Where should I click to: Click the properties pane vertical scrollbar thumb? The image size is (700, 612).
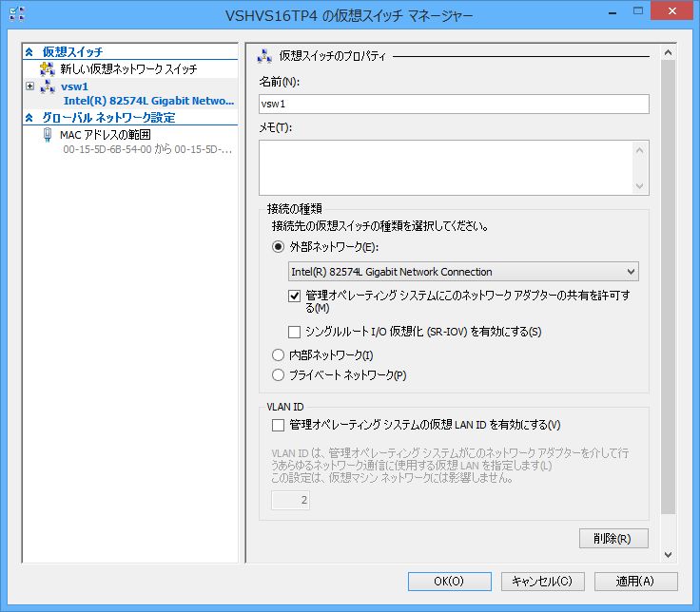668,287
